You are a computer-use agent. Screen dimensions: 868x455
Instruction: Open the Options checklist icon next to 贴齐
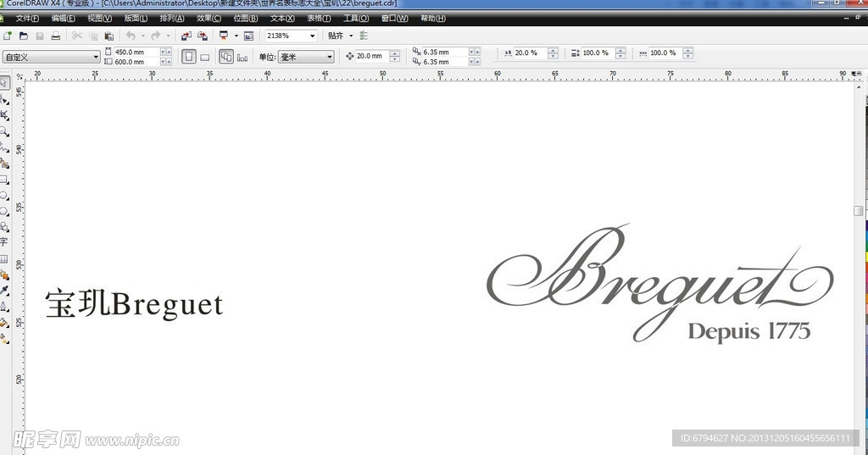[364, 36]
